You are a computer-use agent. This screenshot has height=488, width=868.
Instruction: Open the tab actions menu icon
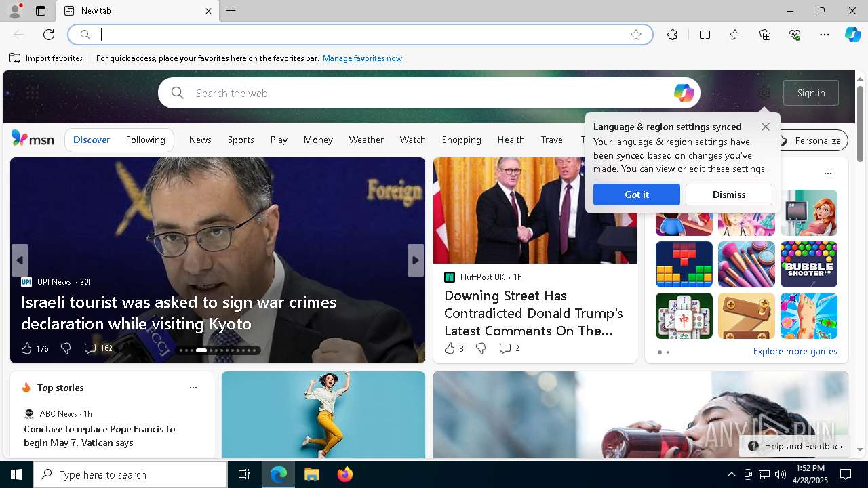point(41,11)
